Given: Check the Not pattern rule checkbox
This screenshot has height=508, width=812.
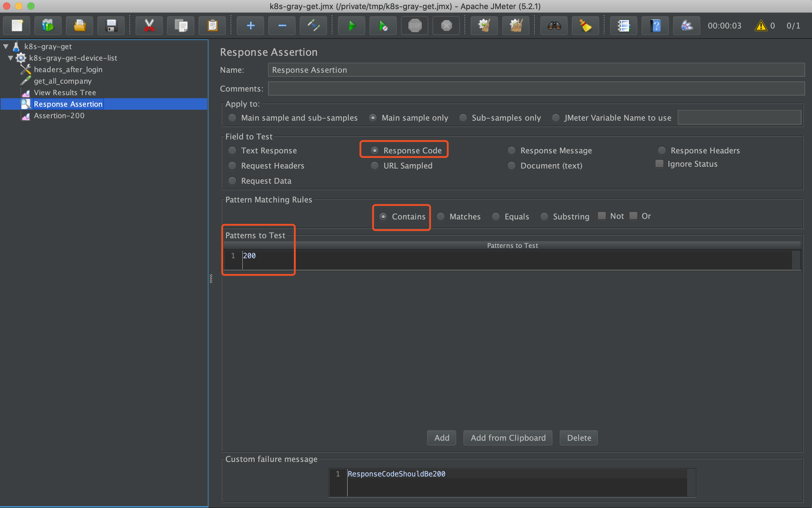Looking at the screenshot, I should pos(602,216).
